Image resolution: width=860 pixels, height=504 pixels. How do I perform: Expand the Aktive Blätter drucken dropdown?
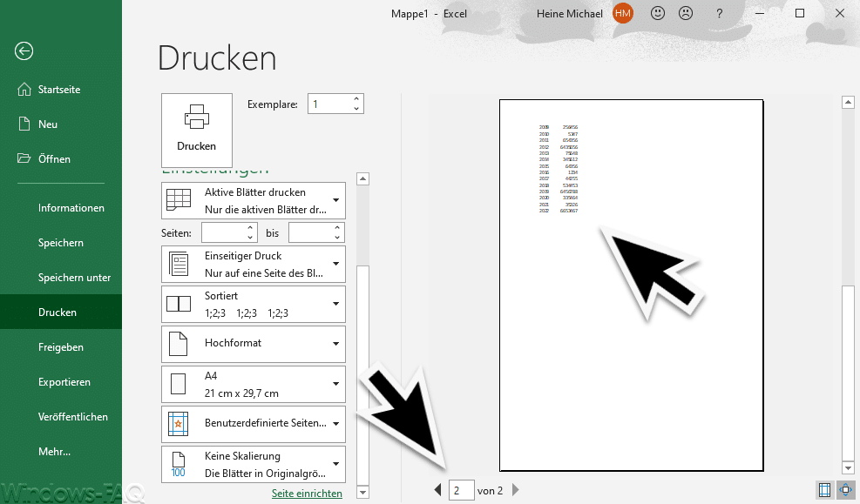coord(254,200)
